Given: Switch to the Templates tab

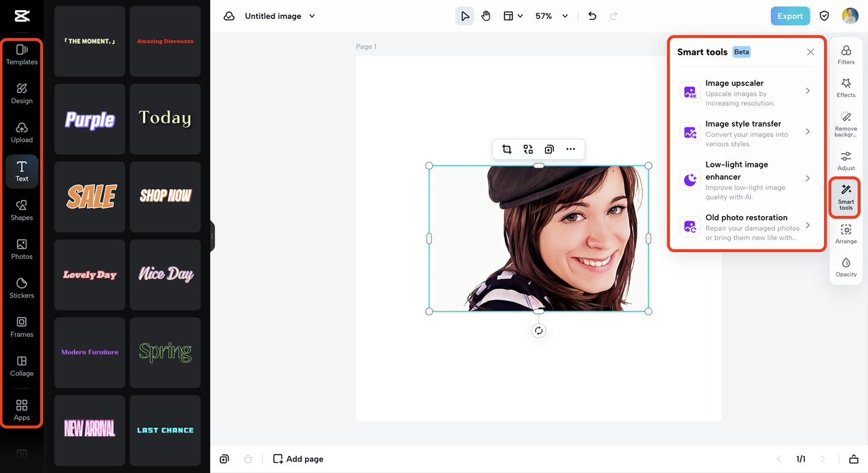Looking at the screenshot, I should click(22, 54).
